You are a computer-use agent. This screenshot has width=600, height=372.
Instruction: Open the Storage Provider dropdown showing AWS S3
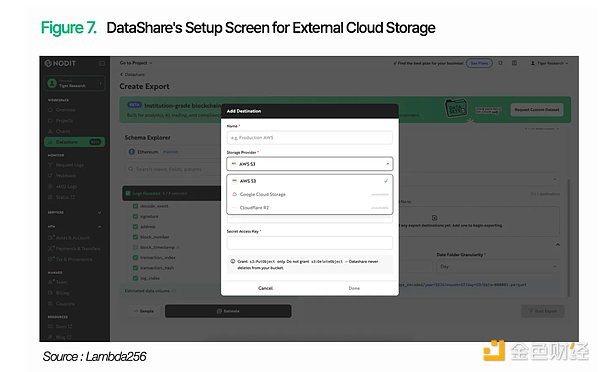coord(310,164)
